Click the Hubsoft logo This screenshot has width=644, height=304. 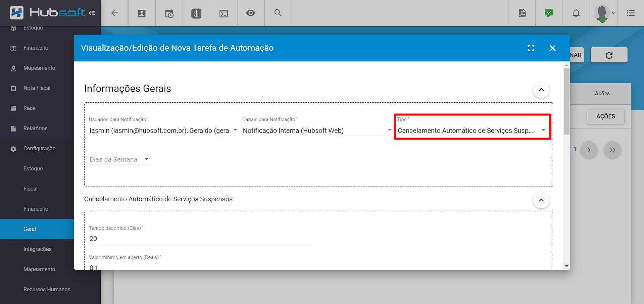pyautogui.click(x=47, y=13)
